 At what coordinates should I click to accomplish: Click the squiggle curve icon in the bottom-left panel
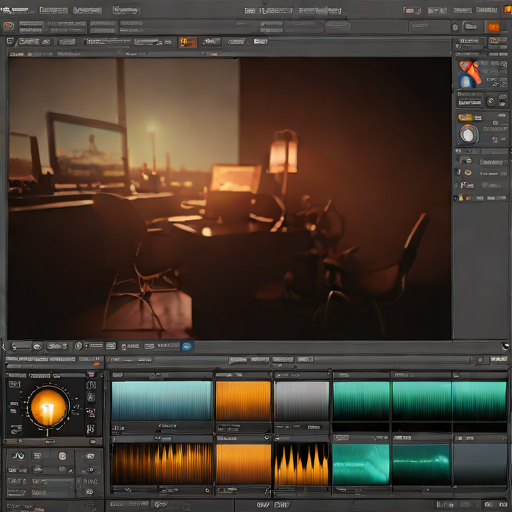19,456
